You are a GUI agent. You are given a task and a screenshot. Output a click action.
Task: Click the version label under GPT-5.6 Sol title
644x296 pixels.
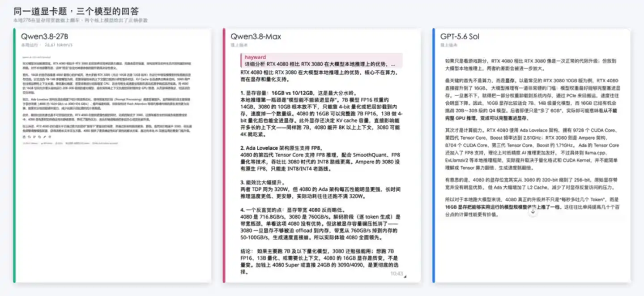(449, 45)
